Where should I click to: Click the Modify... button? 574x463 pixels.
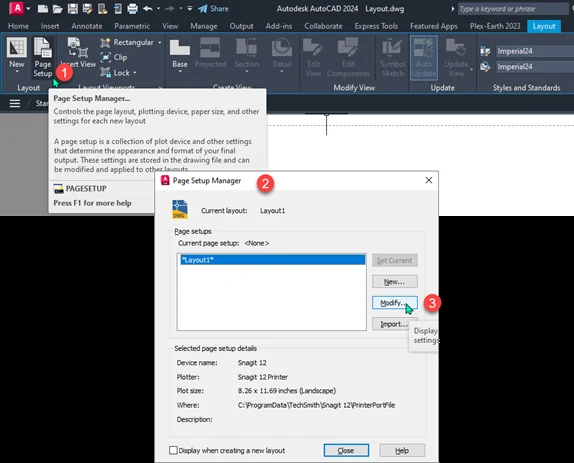click(x=395, y=303)
